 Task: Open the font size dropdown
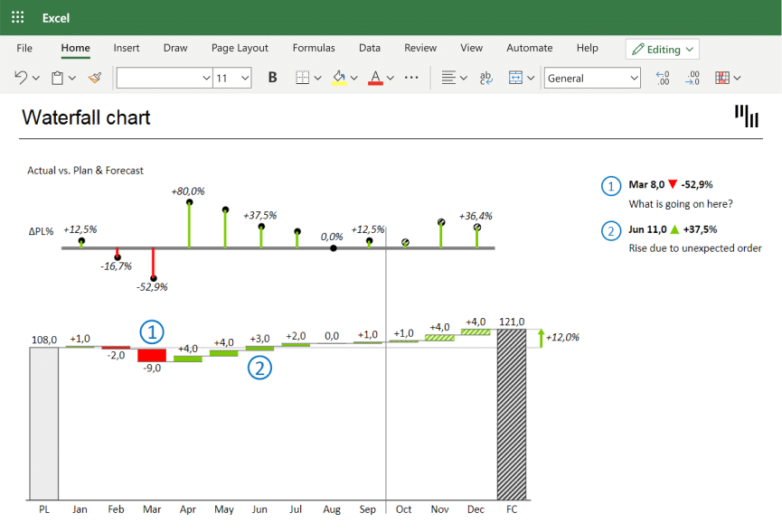(x=245, y=79)
